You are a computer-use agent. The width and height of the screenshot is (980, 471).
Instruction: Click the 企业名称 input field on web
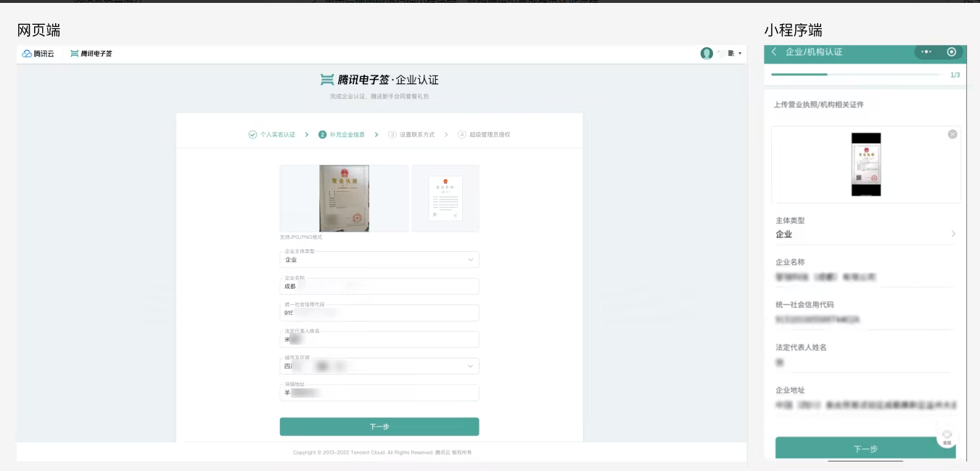coord(379,286)
